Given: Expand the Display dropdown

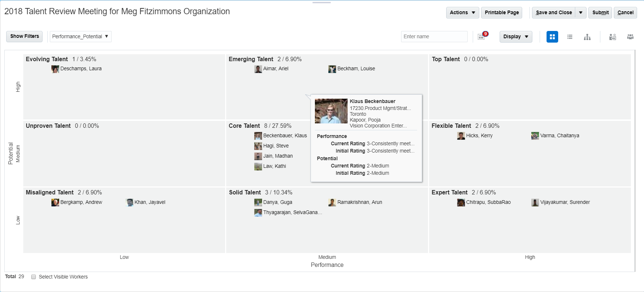Looking at the screenshot, I should pos(516,36).
